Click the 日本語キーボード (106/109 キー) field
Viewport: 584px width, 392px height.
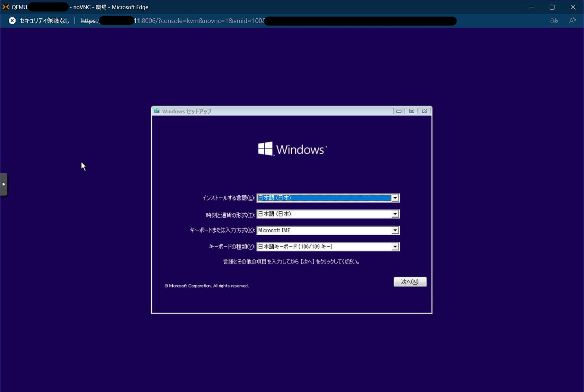point(323,246)
